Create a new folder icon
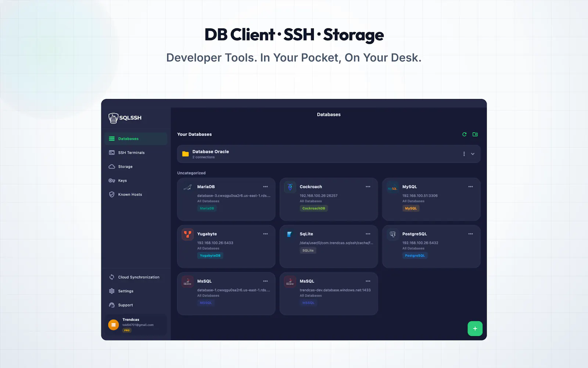The image size is (588, 368). pyautogui.click(x=475, y=134)
